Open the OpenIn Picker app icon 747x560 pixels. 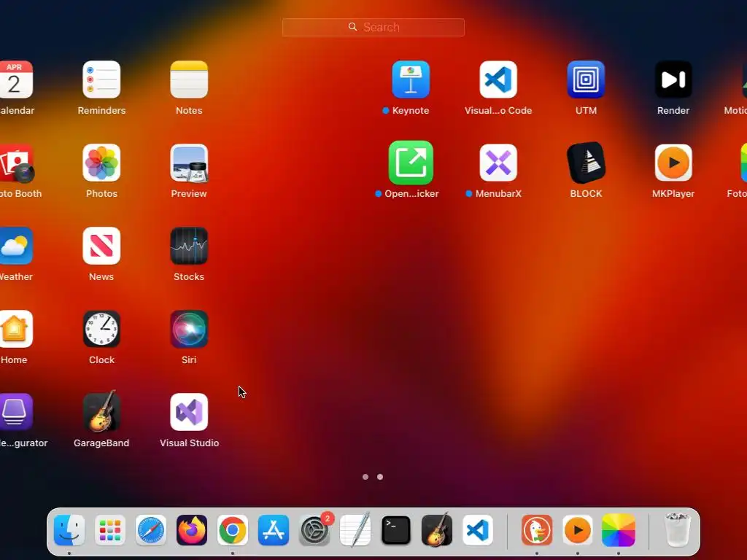click(x=411, y=163)
